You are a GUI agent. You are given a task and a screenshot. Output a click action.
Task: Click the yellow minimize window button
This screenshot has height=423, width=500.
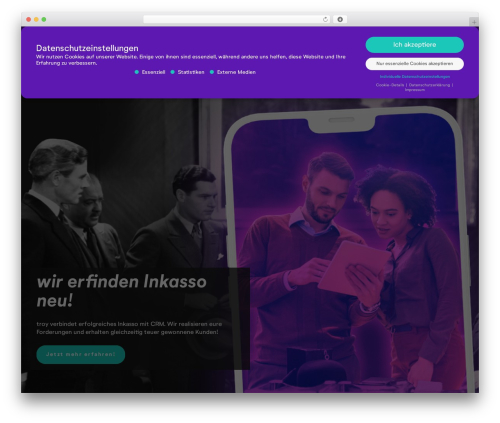click(x=36, y=19)
